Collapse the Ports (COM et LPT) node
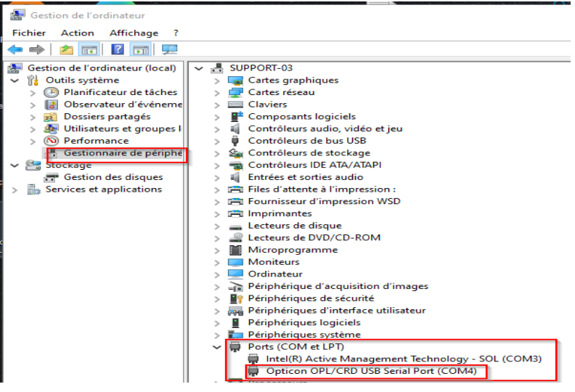 (x=216, y=347)
